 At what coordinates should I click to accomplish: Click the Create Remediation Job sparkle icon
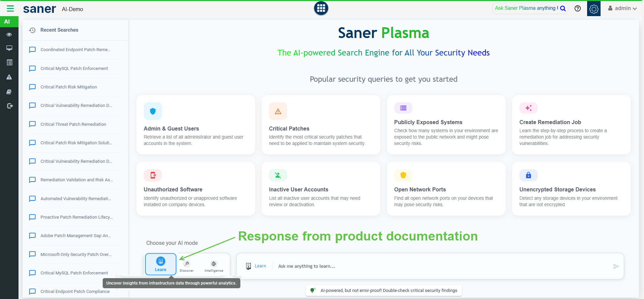(529, 108)
